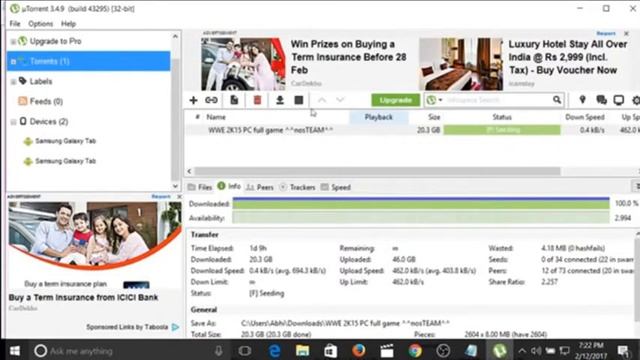
Task: Open the Help menu
Action: tap(69, 24)
